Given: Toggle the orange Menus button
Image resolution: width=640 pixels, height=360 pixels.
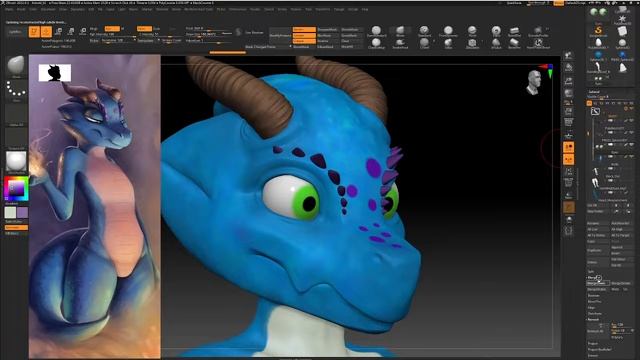Looking at the screenshot, I should [x=558, y=3].
